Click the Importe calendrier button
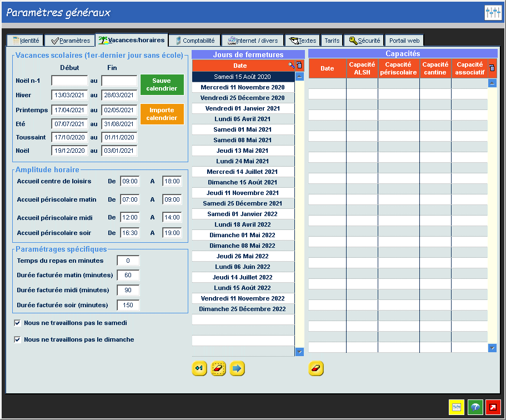 (x=162, y=114)
